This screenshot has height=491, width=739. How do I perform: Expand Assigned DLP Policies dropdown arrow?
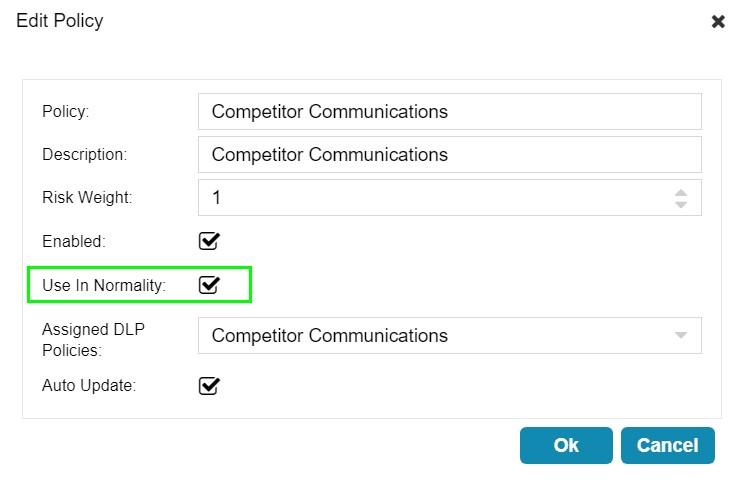click(681, 336)
